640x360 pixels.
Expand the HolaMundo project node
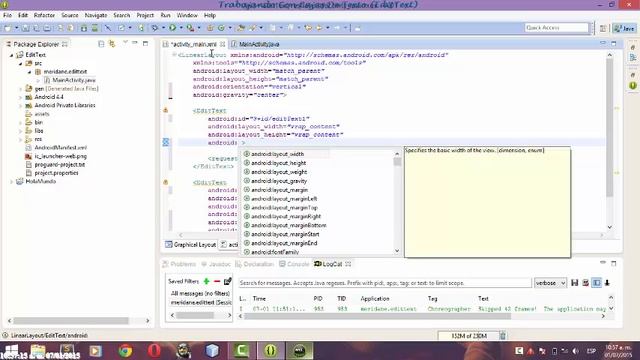tap(11, 181)
